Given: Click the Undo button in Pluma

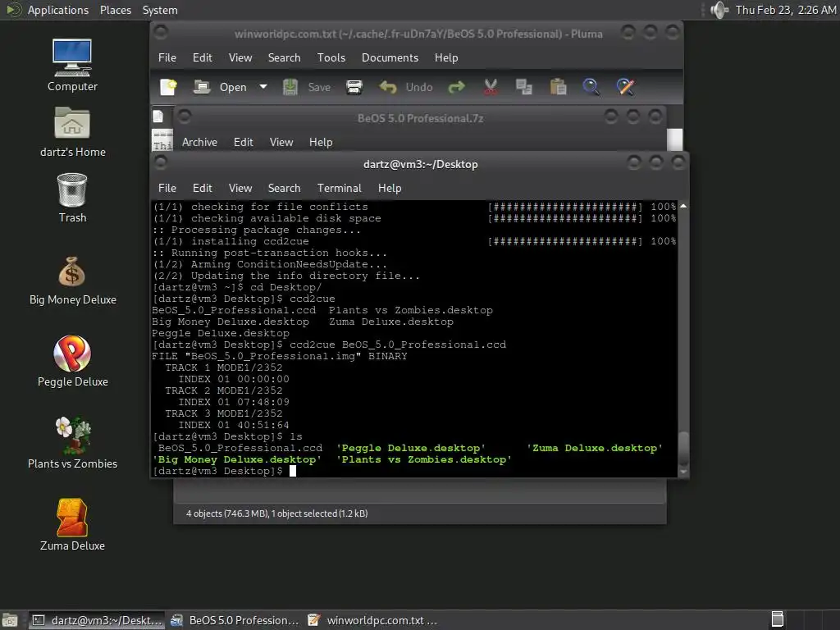Looking at the screenshot, I should (x=405, y=87).
